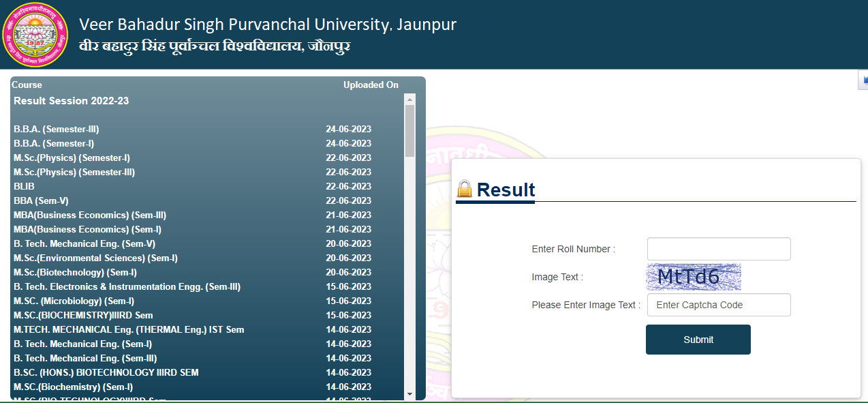Open B.B.A. (Semester-I) result
Viewport: 868px width, 403px height.
pyautogui.click(x=54, y=143)
